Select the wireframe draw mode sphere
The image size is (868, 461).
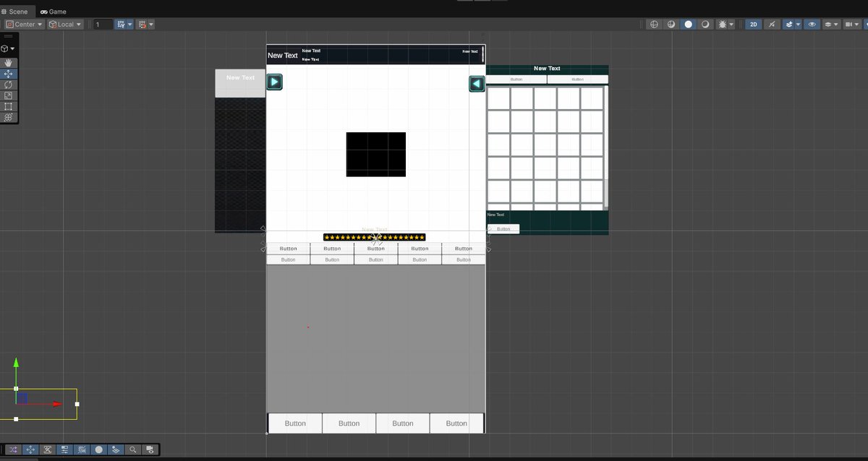click(x=655, y=25)
